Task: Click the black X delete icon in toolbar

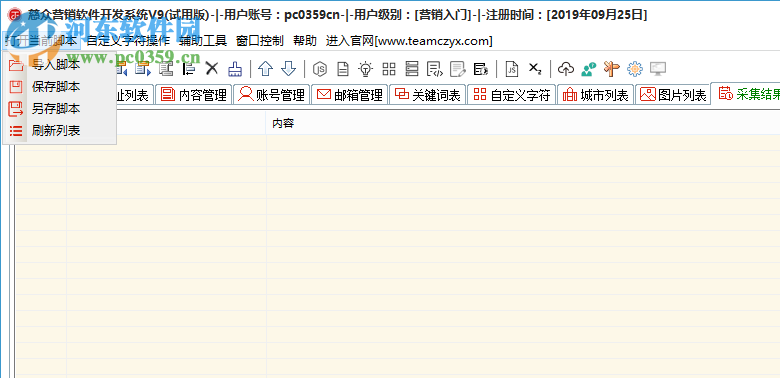Action: click(x=212, y=68)
